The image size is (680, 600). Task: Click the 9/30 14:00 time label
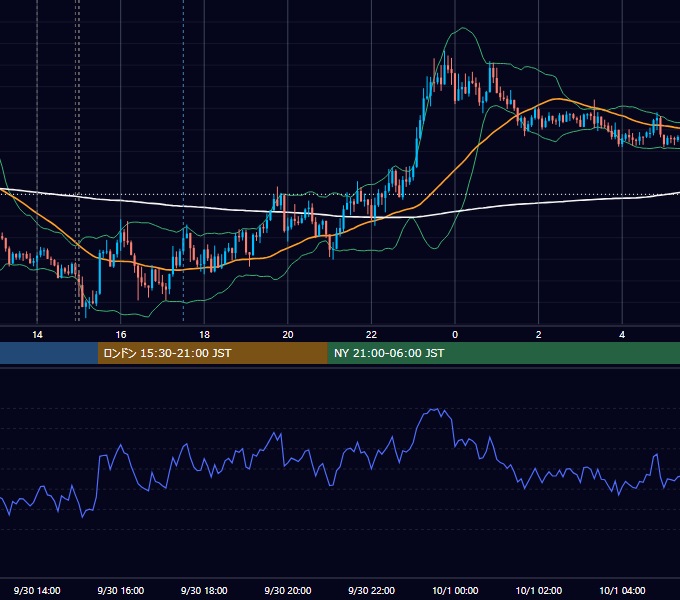click(37, 590)
